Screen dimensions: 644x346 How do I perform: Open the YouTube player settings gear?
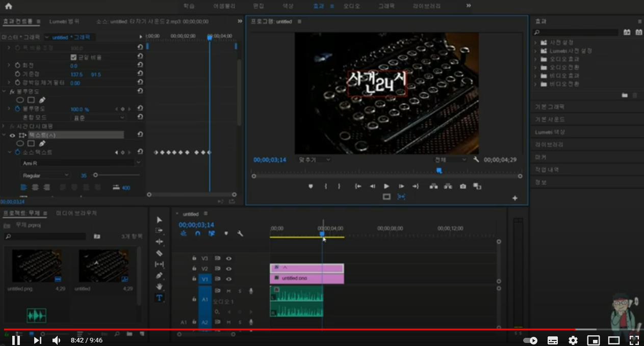573,340
